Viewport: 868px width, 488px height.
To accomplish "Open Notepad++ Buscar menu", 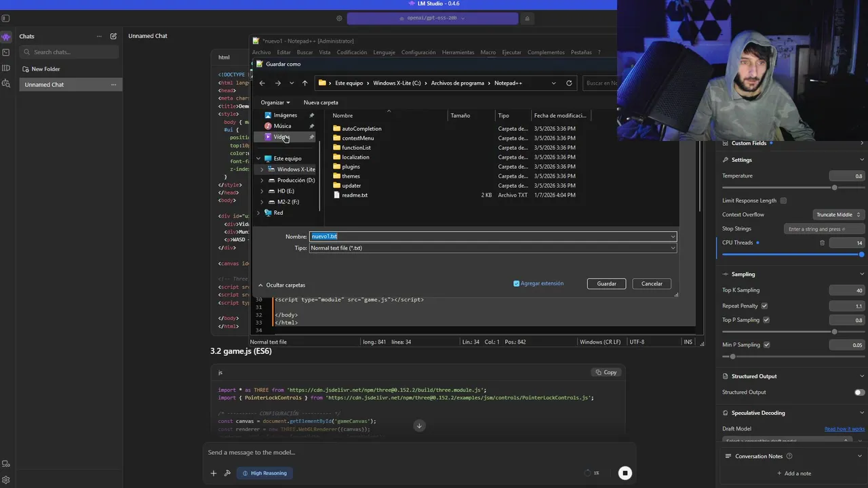I will [x=304, y=52].
